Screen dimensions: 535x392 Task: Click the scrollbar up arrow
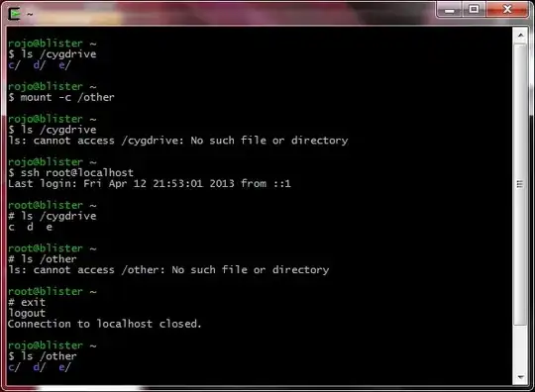pos(520,35)
